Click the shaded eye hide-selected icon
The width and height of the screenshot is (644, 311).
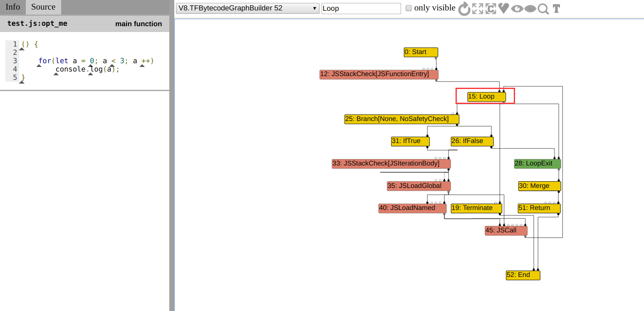tap(530, 9)
